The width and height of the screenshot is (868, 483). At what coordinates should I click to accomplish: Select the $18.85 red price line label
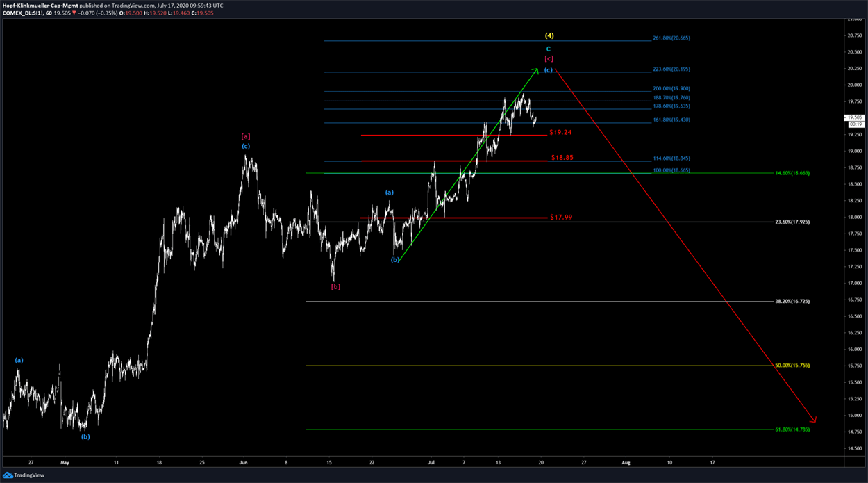click(x=562, y=158)
